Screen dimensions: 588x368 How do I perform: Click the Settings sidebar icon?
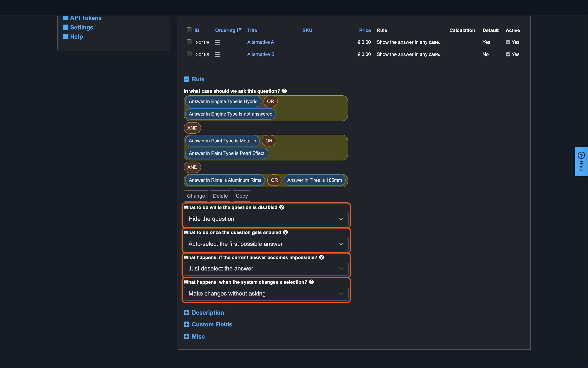coord(66,27)
